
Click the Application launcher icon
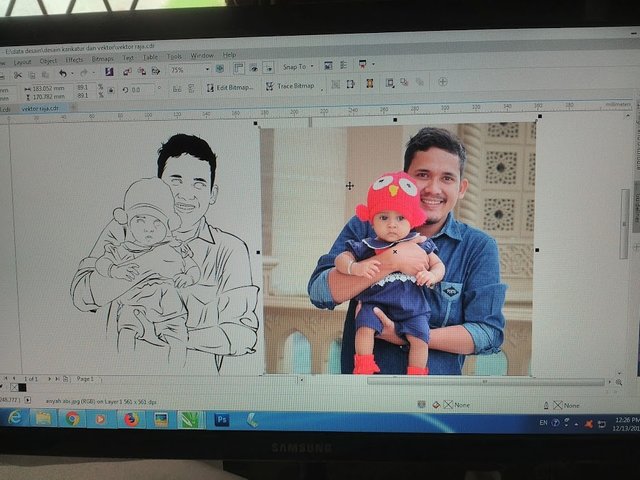362,64
